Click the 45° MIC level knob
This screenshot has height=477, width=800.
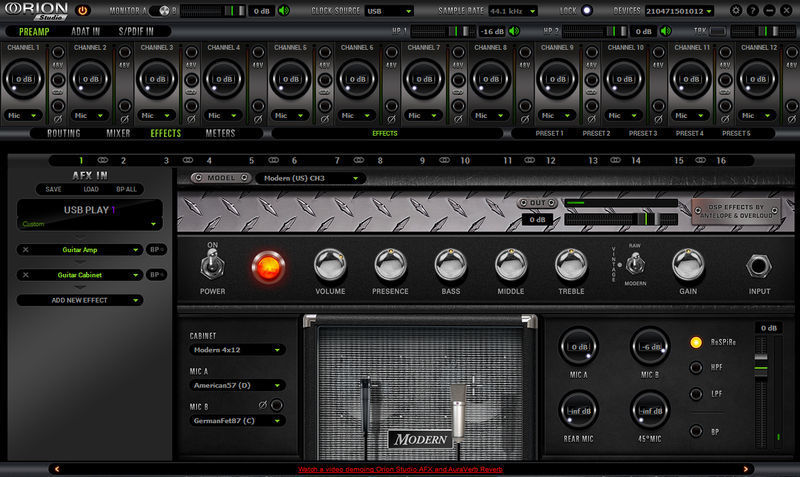649,410
